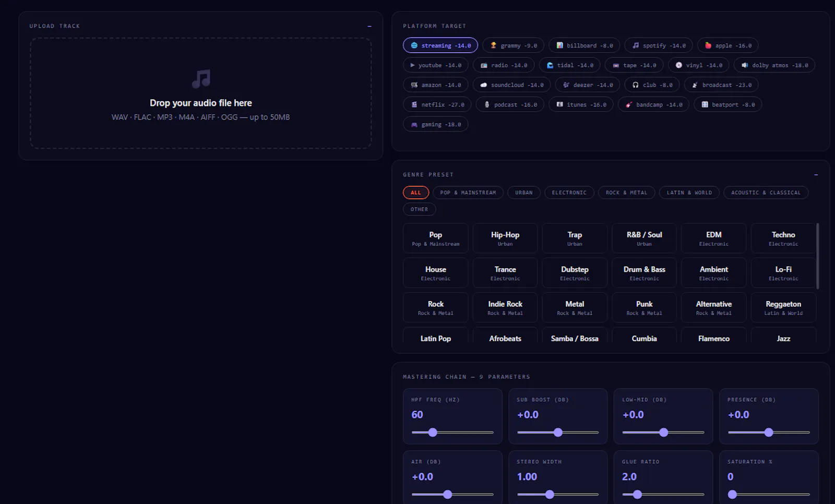Show ALL genre presets filter

416,193
